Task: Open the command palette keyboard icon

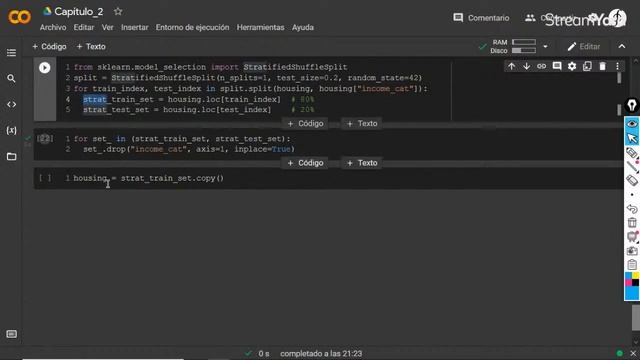Action: click(12, 334)
